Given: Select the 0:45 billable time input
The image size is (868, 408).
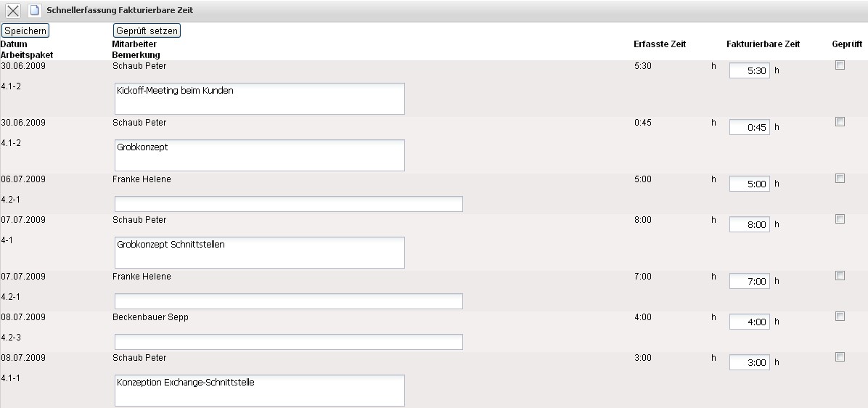Looking at the screenshot, I should point(749,128).
